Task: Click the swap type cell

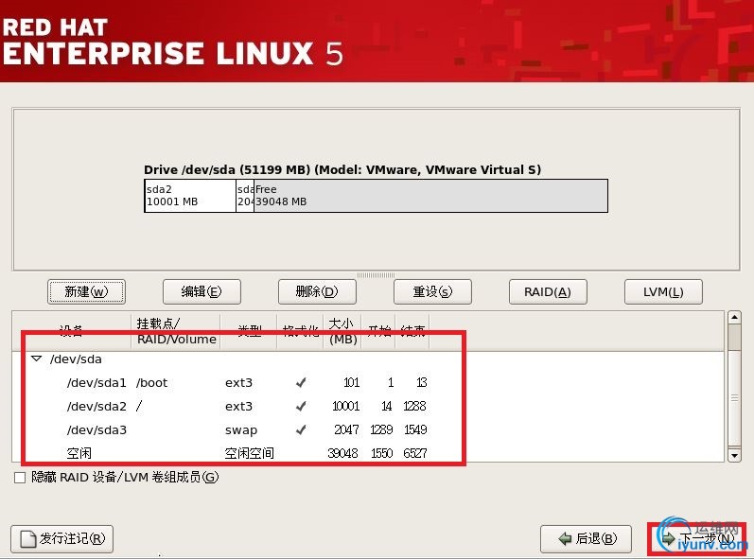Action: click(241, 430)
